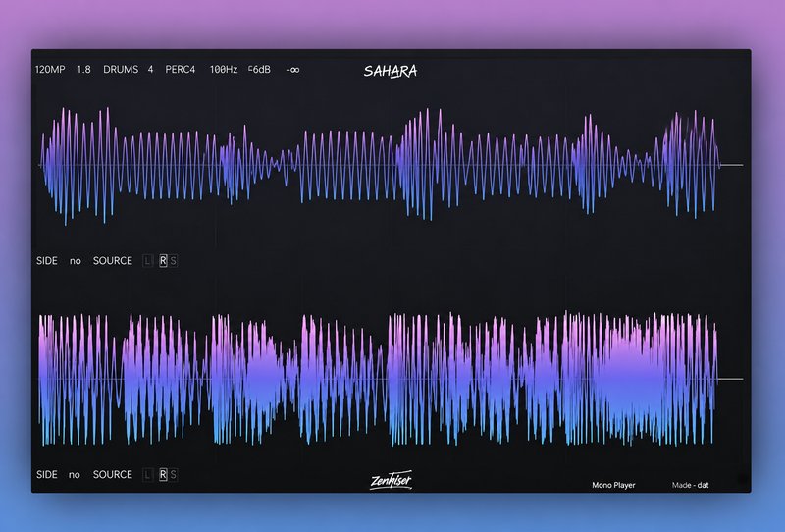
Task: Select the S source for the lower waveform
Action: click(x=174, y=474)
